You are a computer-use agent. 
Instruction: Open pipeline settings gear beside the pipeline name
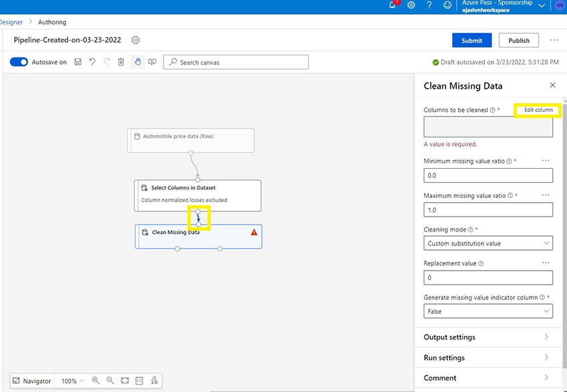pyautogui.click(x=135, y=40)
